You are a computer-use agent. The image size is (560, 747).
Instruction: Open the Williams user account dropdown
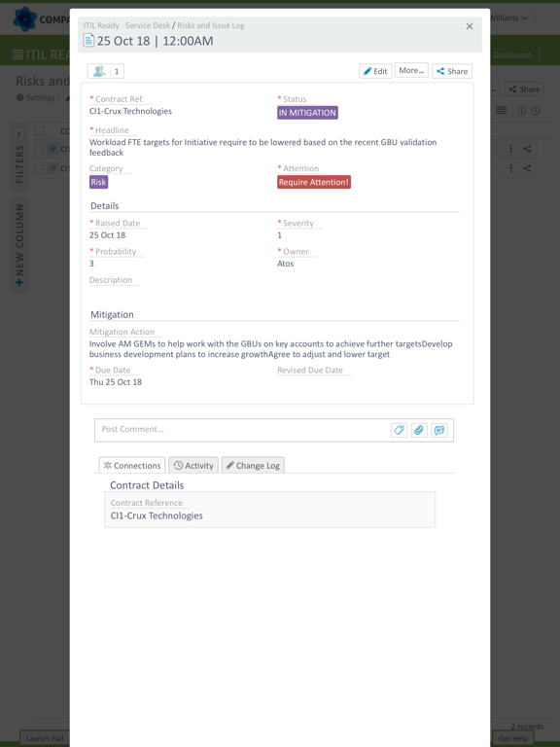coord(508,18)
